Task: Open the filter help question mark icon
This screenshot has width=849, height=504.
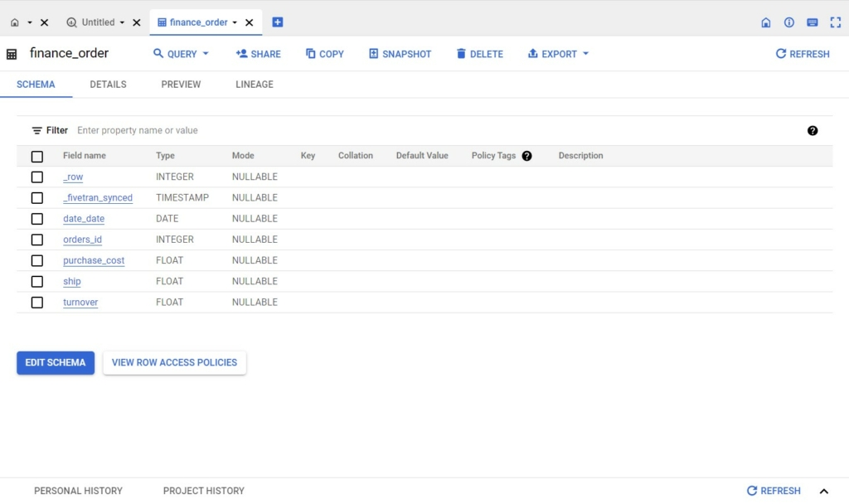Action: [x=813, y=130]
